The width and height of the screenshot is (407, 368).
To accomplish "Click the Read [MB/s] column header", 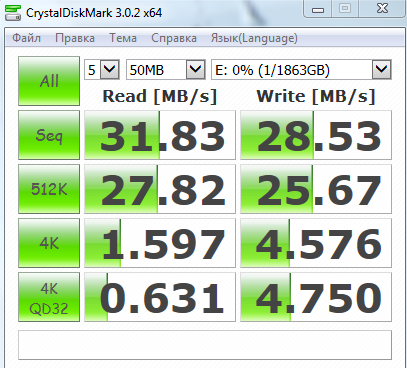I will click(x=160, y=96).
